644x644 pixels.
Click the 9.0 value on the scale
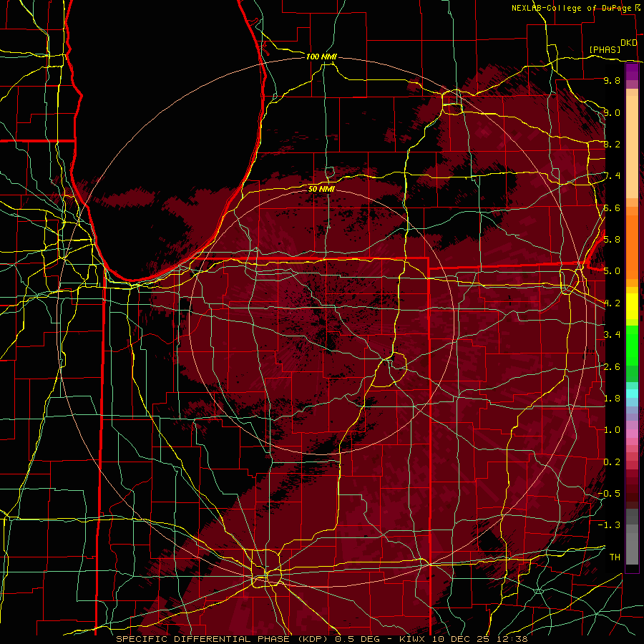(612, 113)
